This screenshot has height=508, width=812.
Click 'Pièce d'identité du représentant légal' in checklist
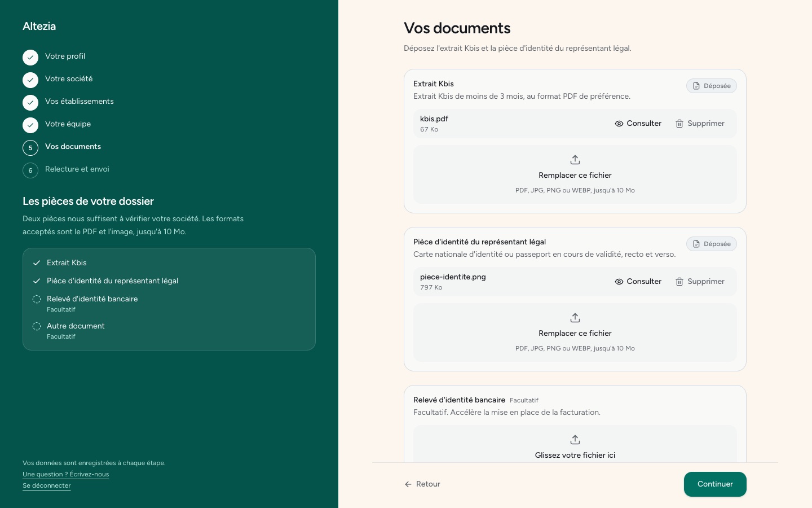[x=112, y=281]
